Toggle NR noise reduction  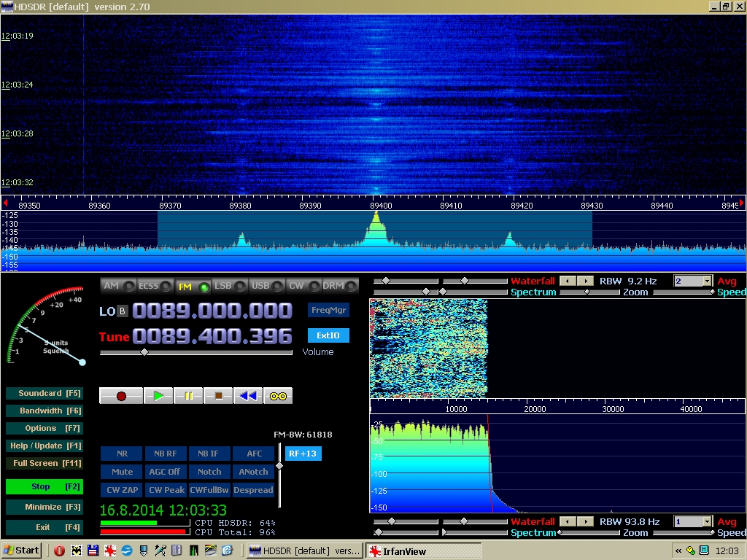[x=122, y=454]
